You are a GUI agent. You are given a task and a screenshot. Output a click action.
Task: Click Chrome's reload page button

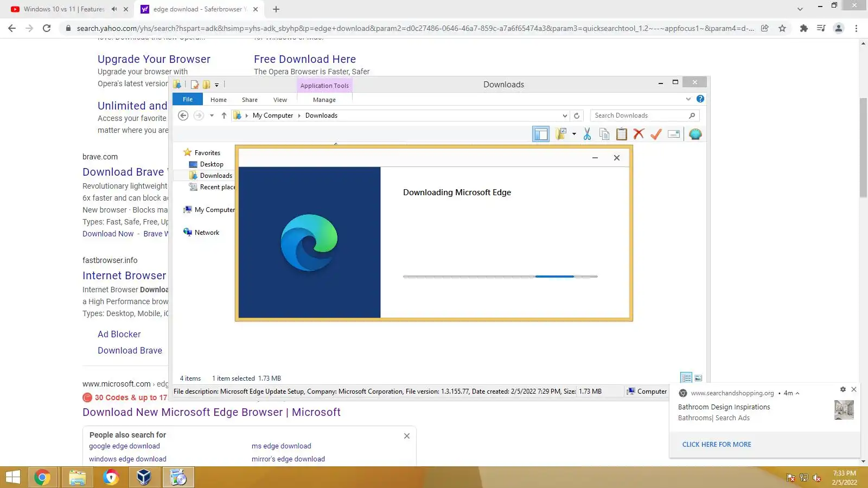[x=47, y=28]
